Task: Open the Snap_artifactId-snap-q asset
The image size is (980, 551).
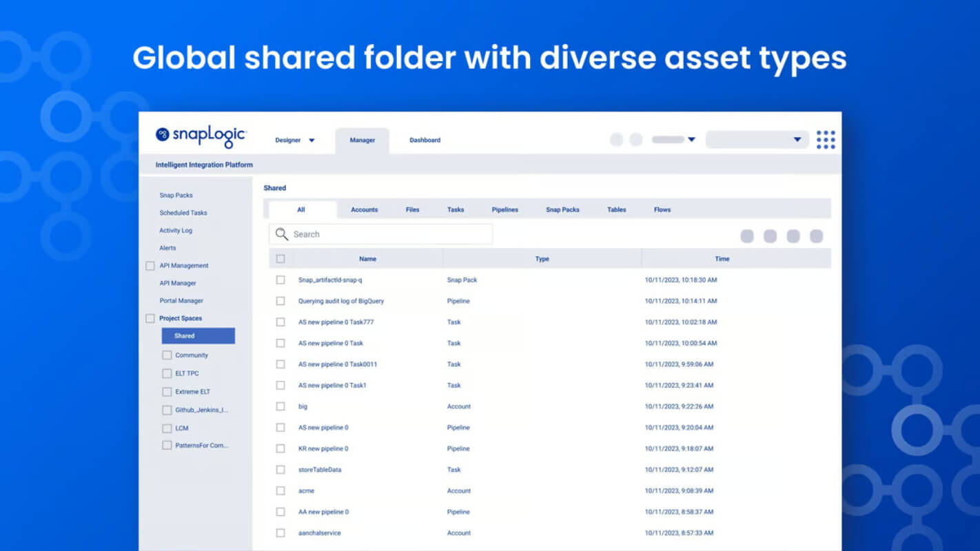Action: (330, 280)
